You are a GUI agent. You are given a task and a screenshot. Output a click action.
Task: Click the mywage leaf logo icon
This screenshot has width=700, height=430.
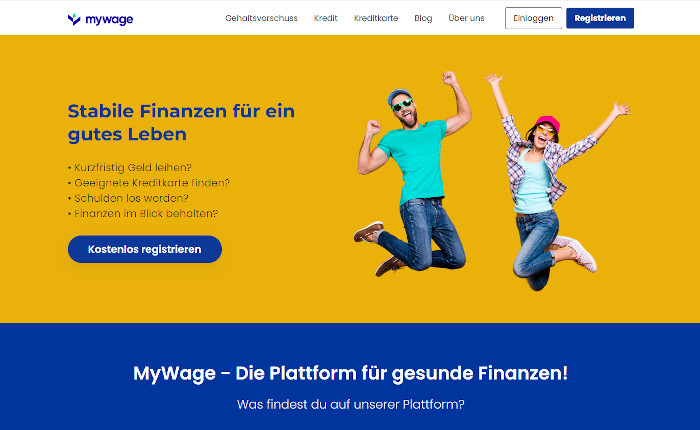coord(74,19)
